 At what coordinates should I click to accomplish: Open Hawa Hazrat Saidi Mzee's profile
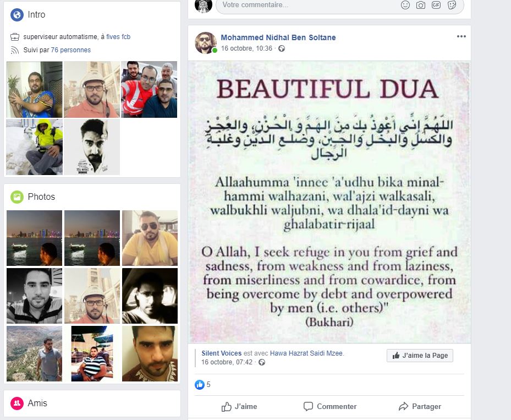click(x=306, y=353)
